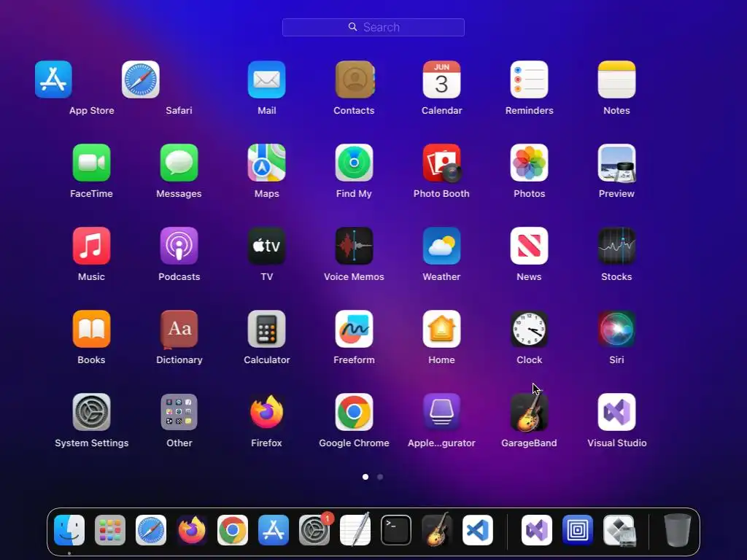The image size is (747, 560).
Task: Launch the Calculator app
Action: 267,329
